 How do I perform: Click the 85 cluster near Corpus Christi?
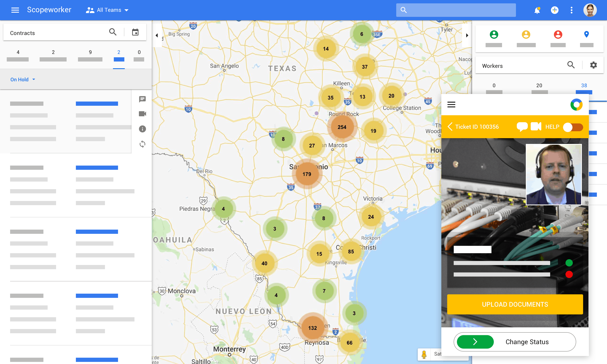coord(351,252)
